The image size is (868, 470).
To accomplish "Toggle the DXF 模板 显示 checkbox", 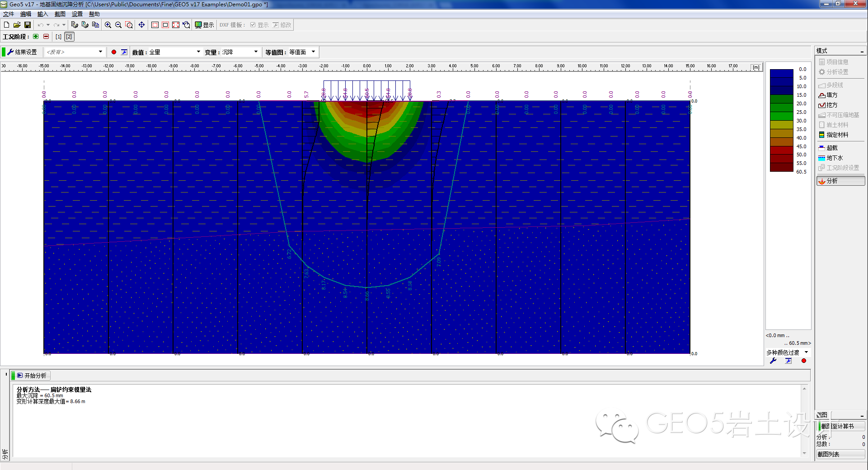I will [x=253, y=25].
